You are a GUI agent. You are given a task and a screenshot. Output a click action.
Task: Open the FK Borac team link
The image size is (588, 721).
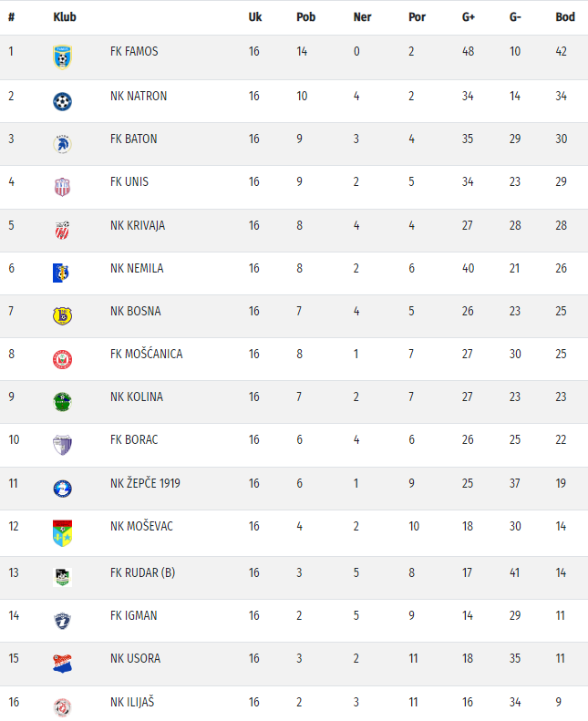tap(134, 440)
